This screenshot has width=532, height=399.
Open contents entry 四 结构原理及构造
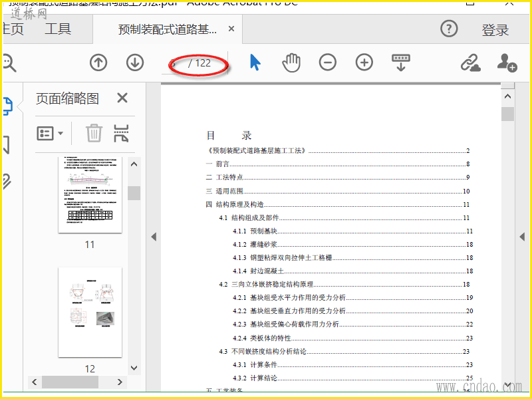(x=338, y=204)
